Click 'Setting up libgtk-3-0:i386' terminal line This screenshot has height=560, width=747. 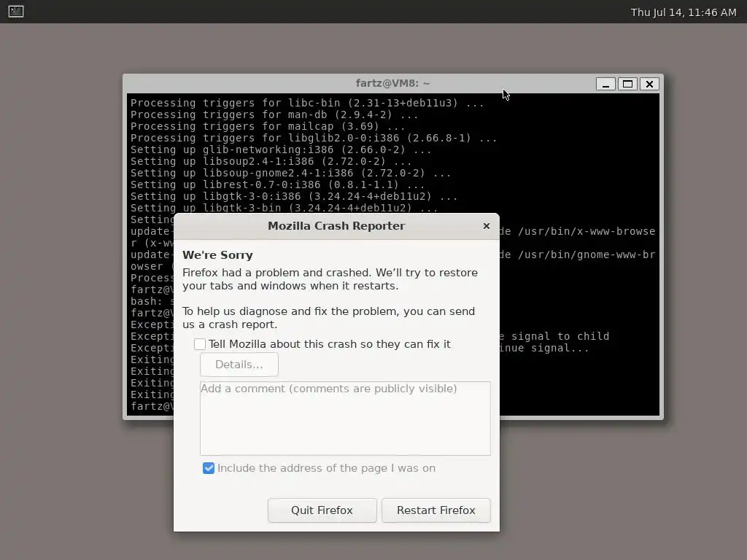pos(294,196)
